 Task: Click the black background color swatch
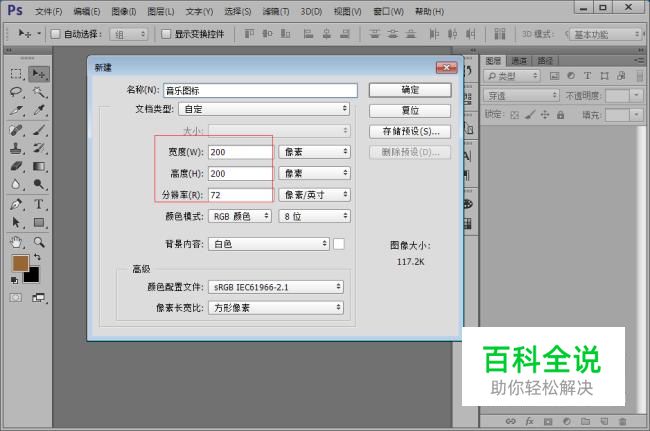(32, 275)
